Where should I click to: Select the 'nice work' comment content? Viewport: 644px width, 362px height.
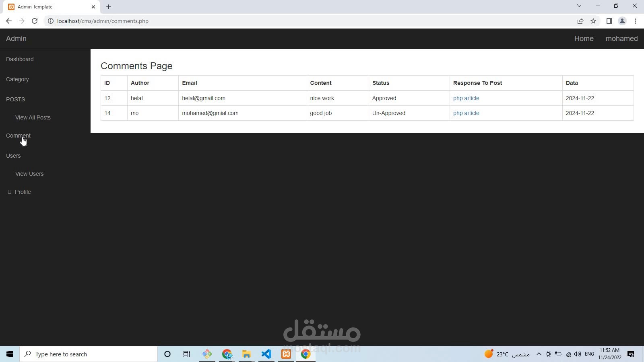coord(322,98)
